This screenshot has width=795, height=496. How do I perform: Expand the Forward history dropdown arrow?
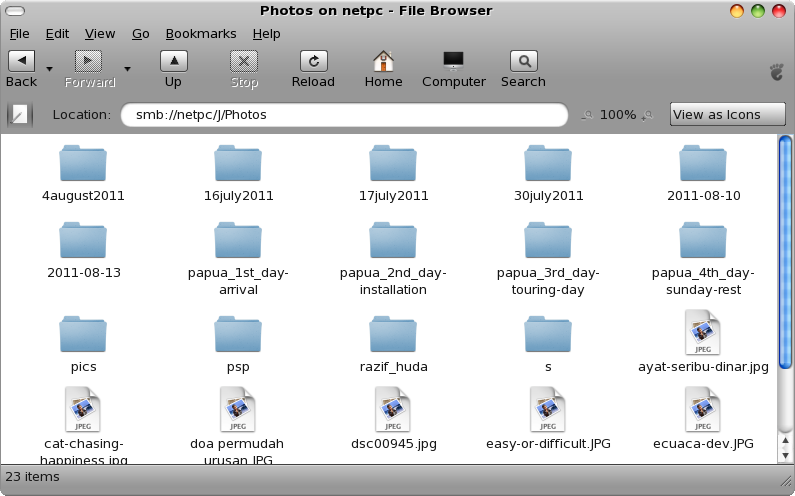click(x=127, y=69)
